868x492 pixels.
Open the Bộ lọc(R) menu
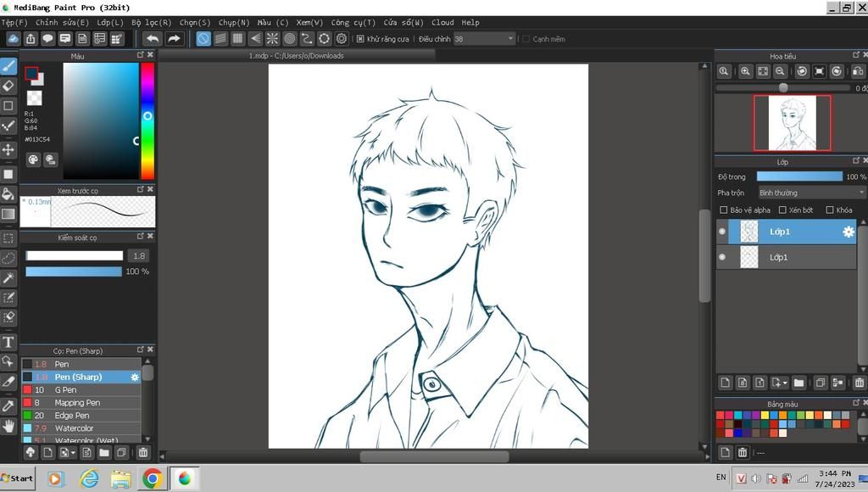[x=151, y=23]
